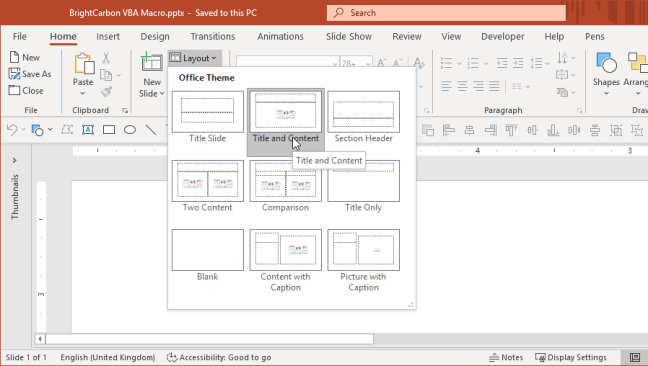Open Clipboard dialog launcher
The image size is (648, 366).
[125, 110]
